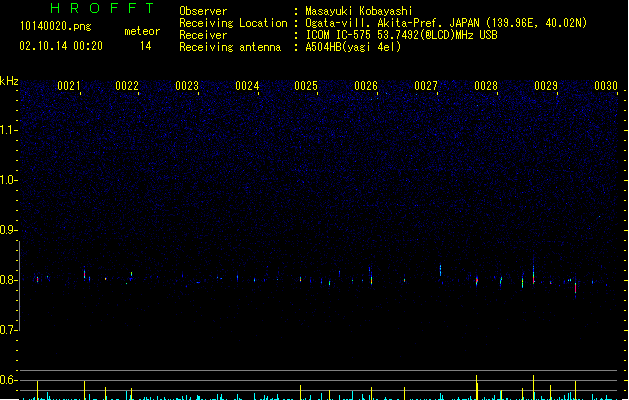Click the Receiving Location label
This screenshot has height=400, width=629.
[x=233, y=23]
